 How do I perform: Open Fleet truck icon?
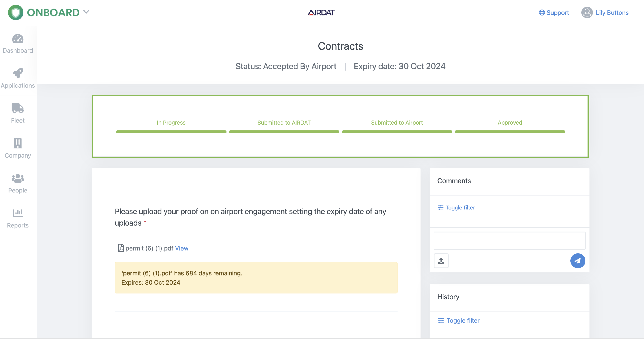(18, 108)
